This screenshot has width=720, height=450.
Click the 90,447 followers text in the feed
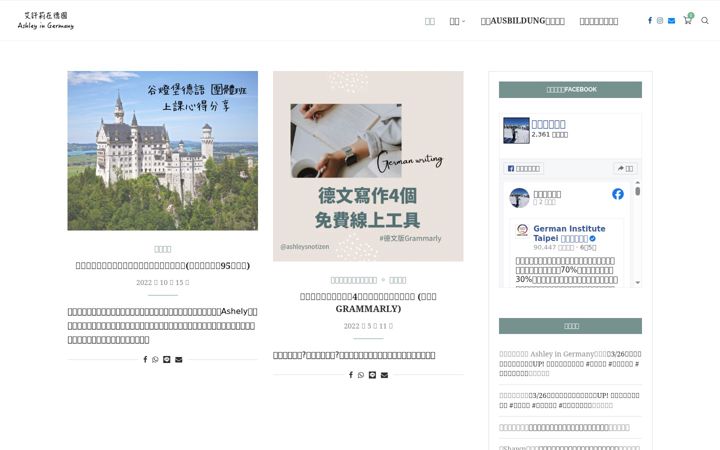(554, 248)
